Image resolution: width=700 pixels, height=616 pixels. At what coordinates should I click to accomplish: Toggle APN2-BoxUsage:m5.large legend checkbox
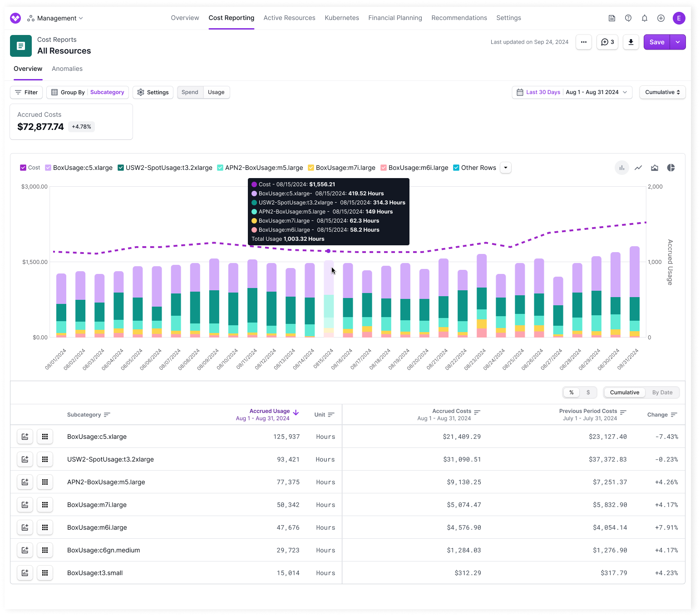coord(220,168)
